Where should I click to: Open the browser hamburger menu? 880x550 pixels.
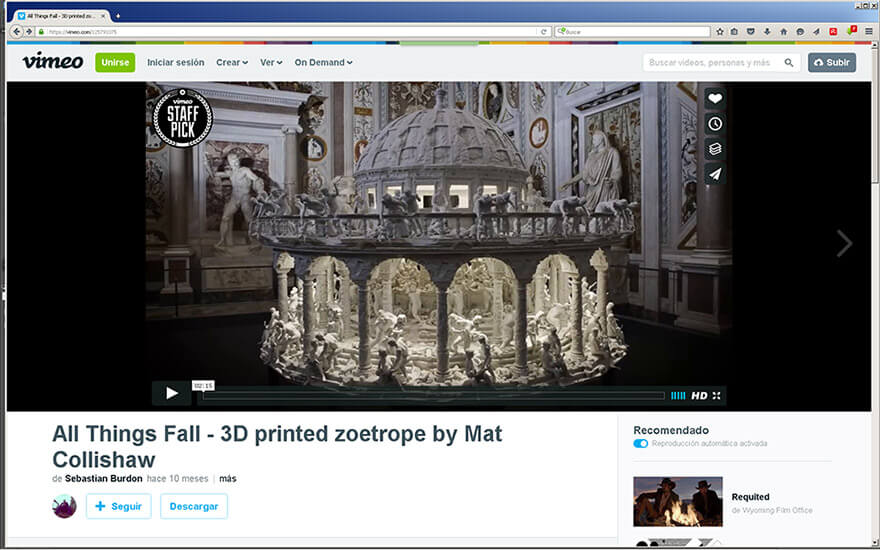[869, 32]
